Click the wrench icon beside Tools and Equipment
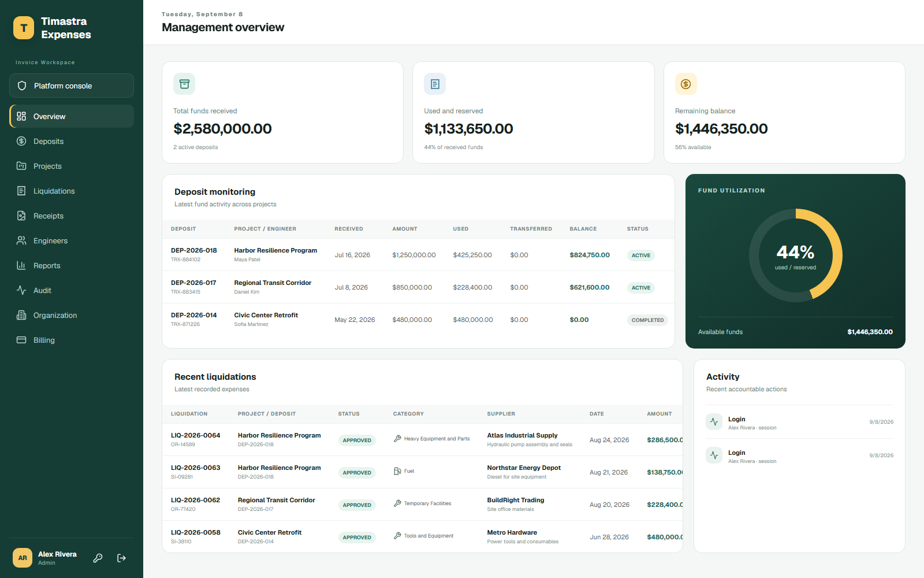Image resolution: width=924 pixels, height=578 pixels. 397,536
